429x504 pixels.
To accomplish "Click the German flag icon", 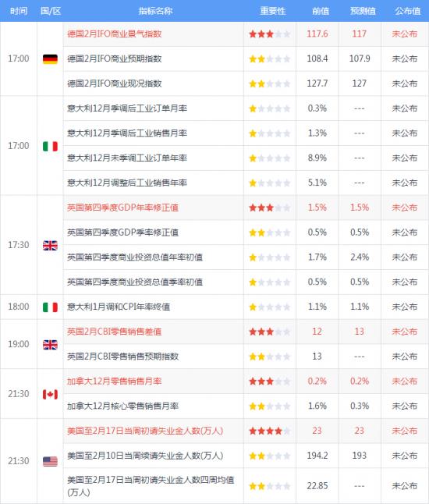I will 50,59.
